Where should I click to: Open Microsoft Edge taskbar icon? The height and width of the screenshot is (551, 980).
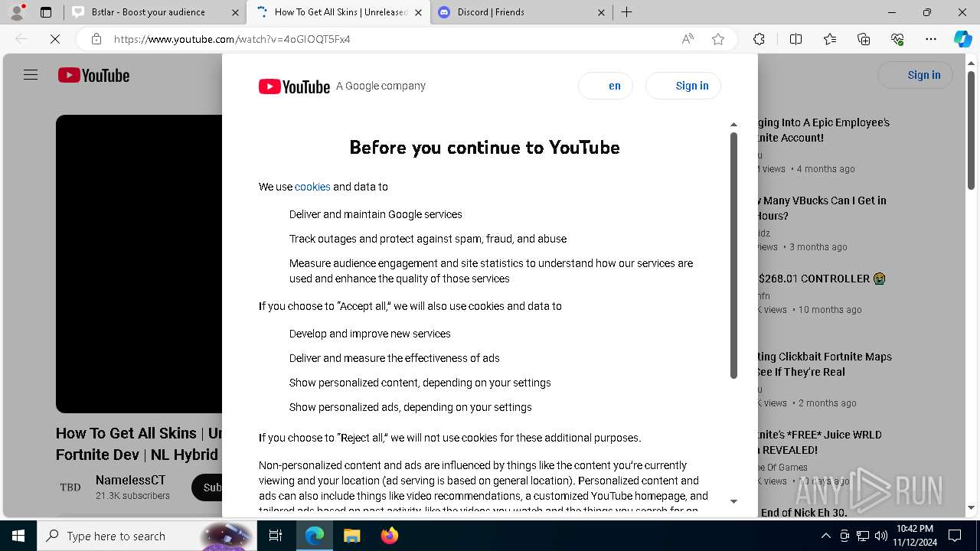point(315,536)
